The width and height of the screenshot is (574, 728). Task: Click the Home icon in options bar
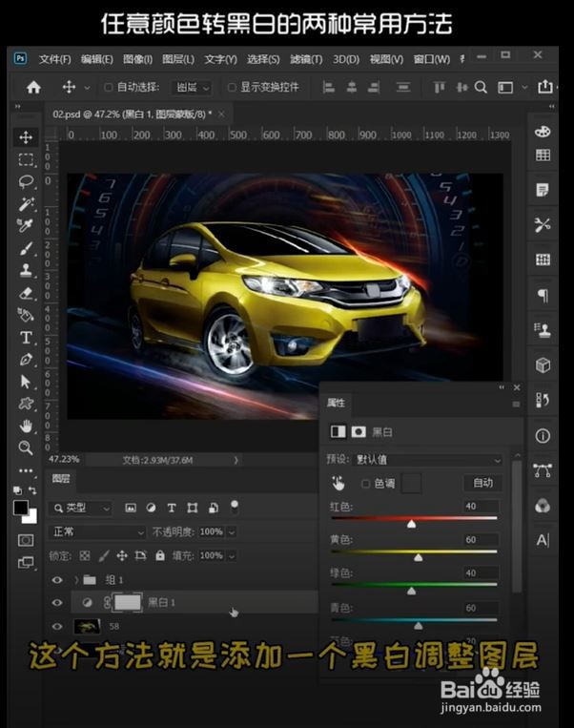[x=33, y=87]
